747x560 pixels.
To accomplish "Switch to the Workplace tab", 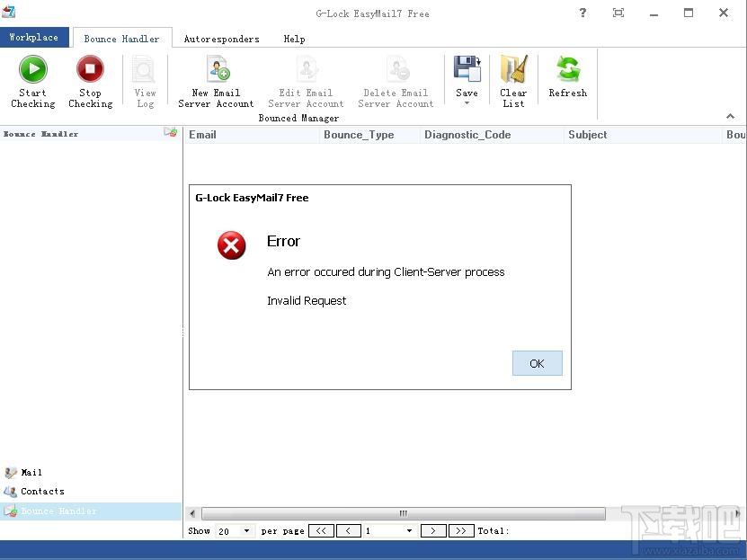I will 34,37.
